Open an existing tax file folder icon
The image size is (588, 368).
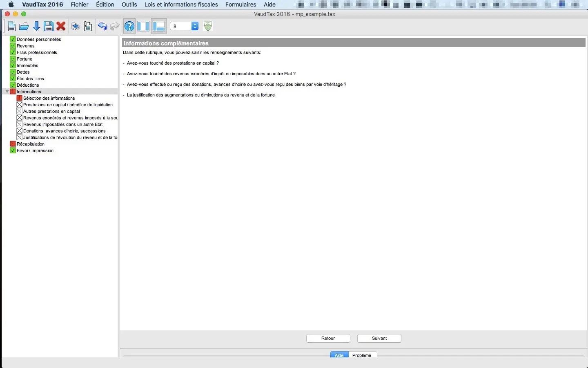[x=24, y=27]
